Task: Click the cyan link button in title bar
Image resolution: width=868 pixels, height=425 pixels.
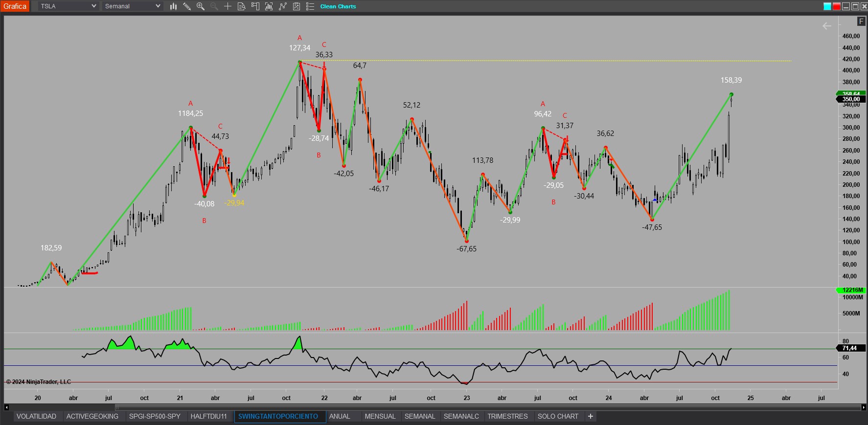Action: point(827,6)
